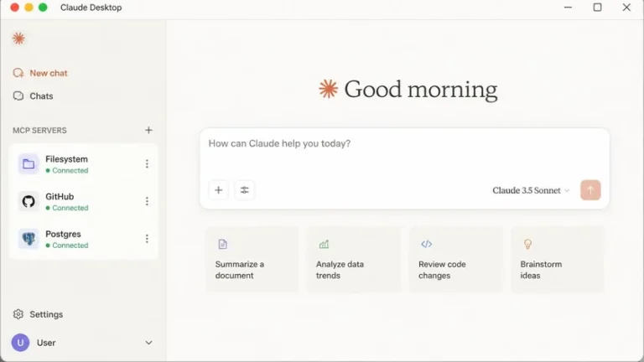Click the Claude starburst logo in sidebar
This screenshot has width=644, height=362.
[18, 39]
